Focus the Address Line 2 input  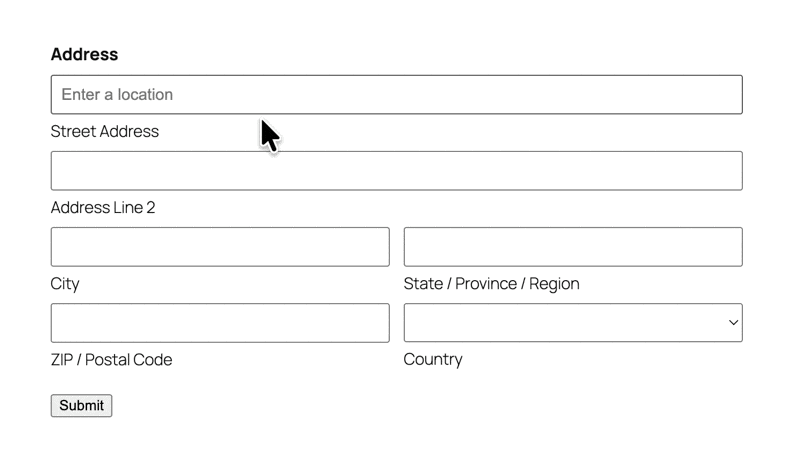pyautogui.click(x=396, y=171)
